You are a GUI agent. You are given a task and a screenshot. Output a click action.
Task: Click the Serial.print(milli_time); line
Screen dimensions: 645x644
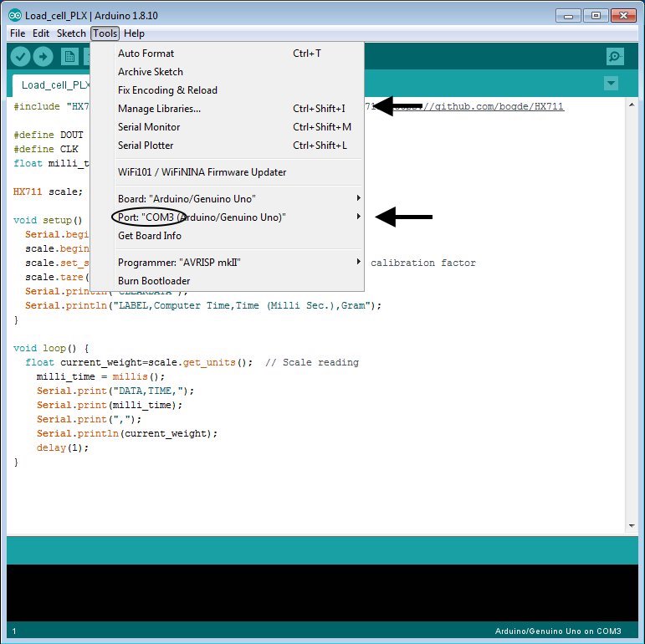110,405
